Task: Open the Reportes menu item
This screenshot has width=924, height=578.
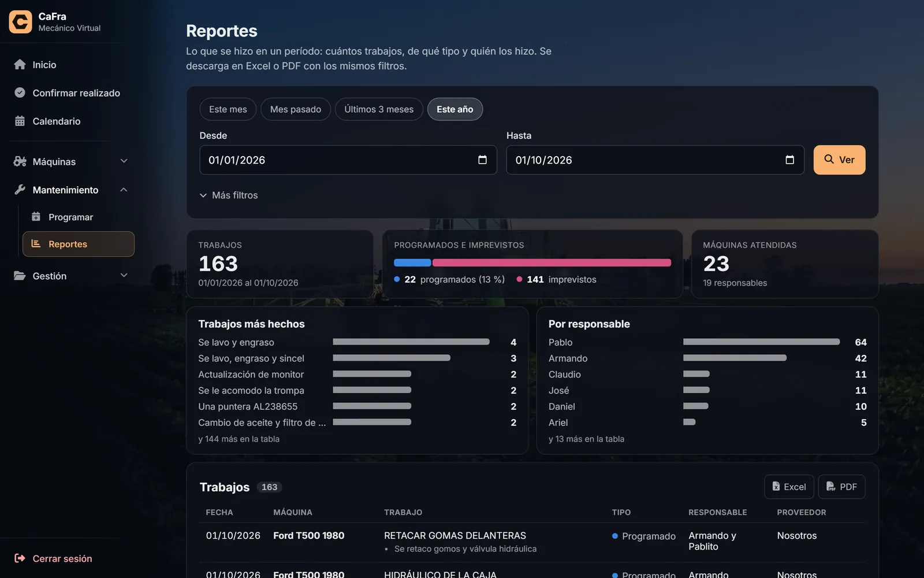Action: (x=79, y=244)
